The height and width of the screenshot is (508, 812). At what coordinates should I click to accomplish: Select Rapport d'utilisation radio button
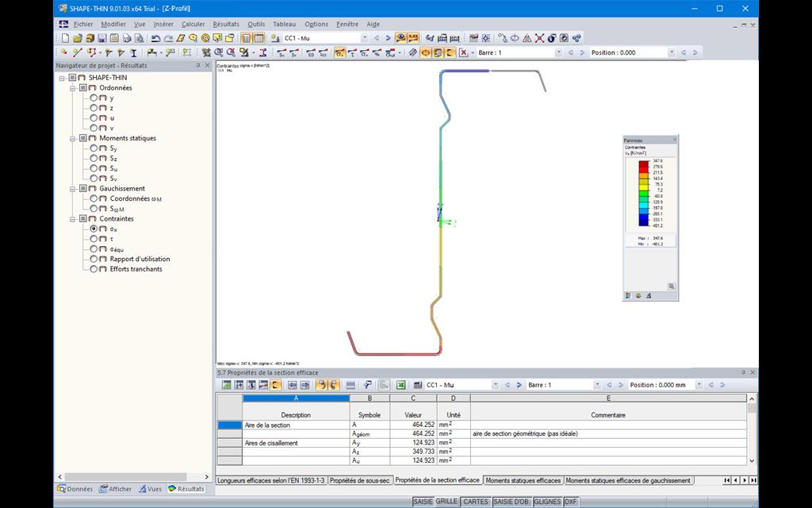coord(94,259)
